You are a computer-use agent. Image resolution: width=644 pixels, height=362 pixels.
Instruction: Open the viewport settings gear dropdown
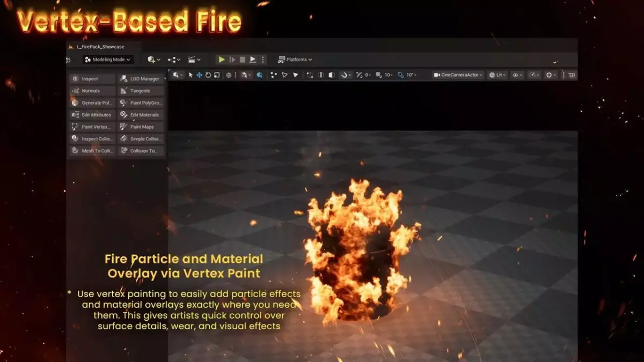(552, 75)
